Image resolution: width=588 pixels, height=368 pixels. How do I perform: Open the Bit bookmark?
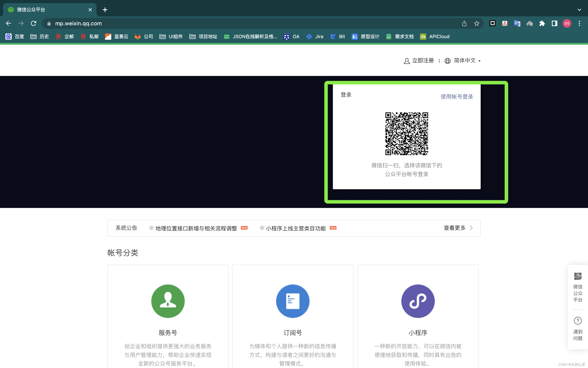click(x=338, y=37)
